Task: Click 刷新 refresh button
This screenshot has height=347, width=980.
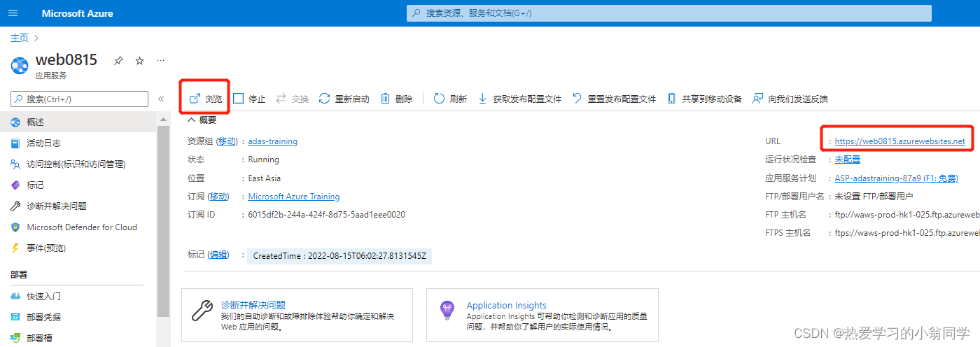Action: pos(450,99)
